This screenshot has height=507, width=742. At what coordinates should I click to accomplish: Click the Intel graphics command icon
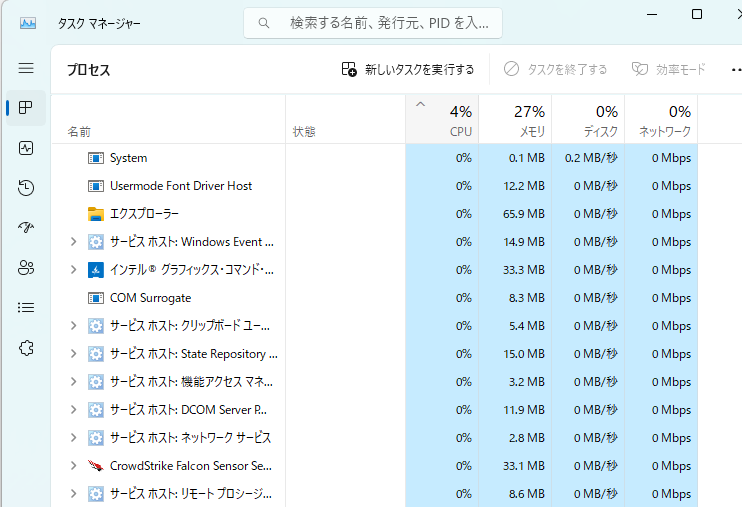(x=96, y=270)
